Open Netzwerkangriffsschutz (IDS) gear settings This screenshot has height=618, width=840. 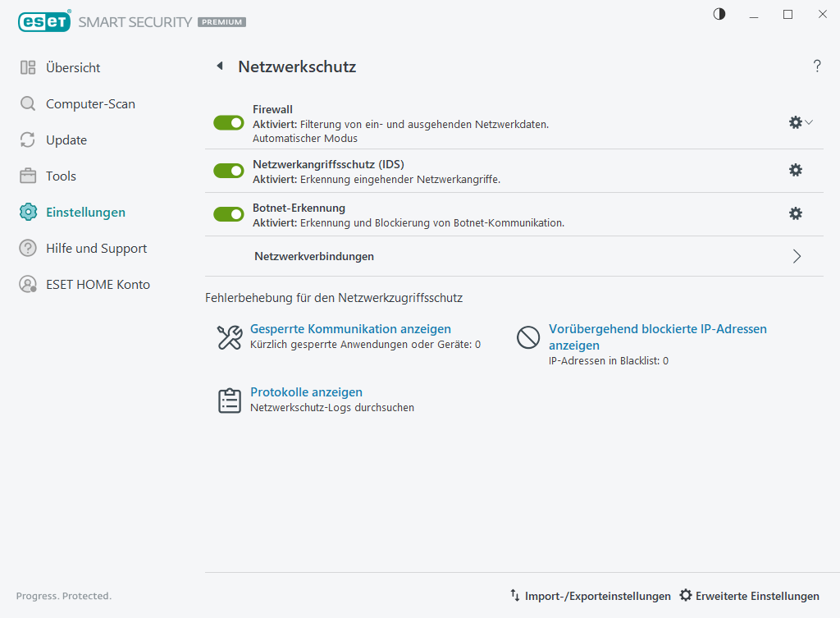[x=795, y=170]
